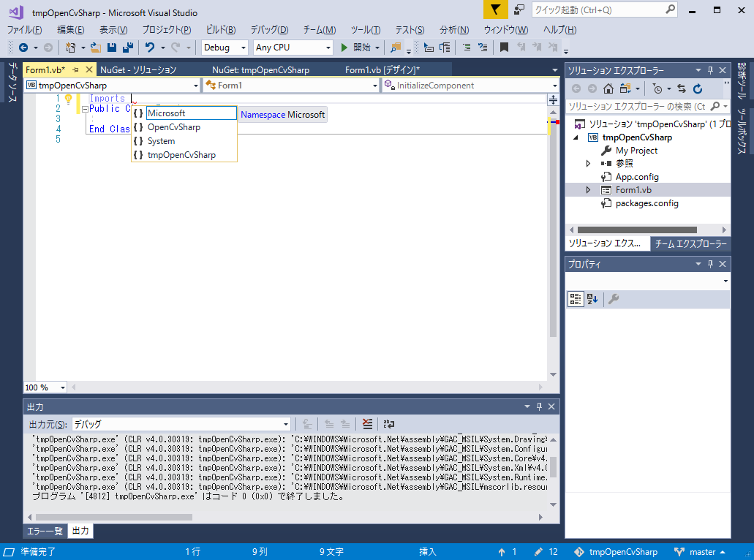Viewport: 754px width, 560px height.
Task: Pin the Form1.vb tab
Action: tap(75, 69)
